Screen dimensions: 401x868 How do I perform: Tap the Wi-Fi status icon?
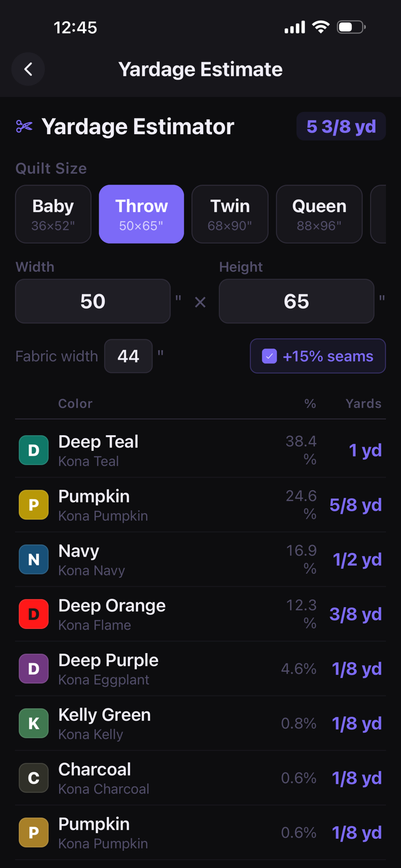tap(320, 27)
